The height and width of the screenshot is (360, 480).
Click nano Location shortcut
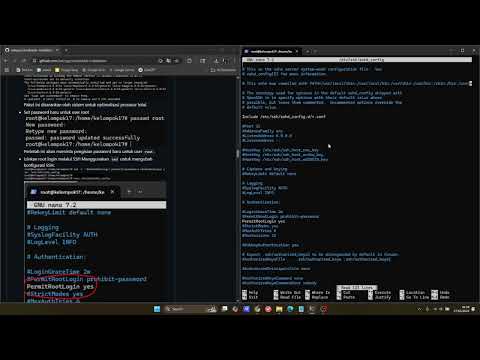(412, 292)
